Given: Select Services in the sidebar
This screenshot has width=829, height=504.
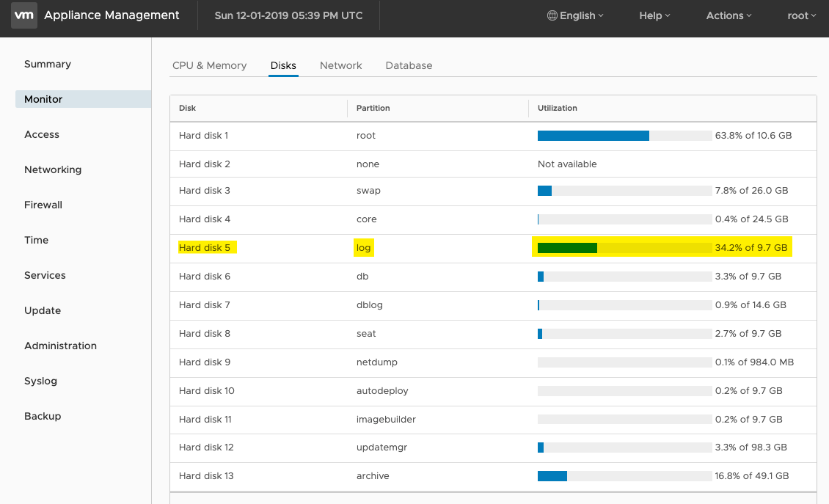Looking at the screenshot, I should tap(45, 275).
